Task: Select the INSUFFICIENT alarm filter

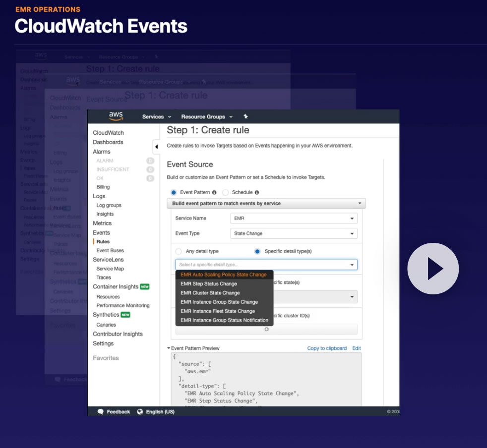Action: click(113, 169)
